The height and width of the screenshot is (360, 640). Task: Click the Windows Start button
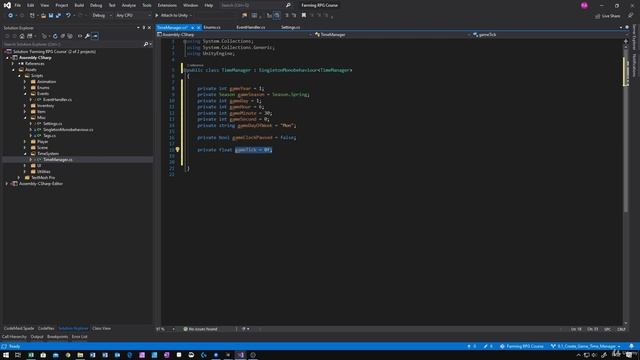[x=6, y=355]
